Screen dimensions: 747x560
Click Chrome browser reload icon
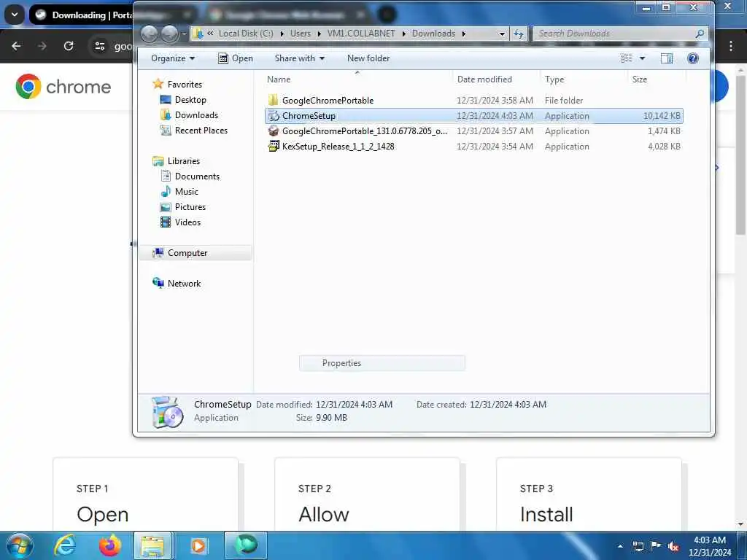click(69, 46)
